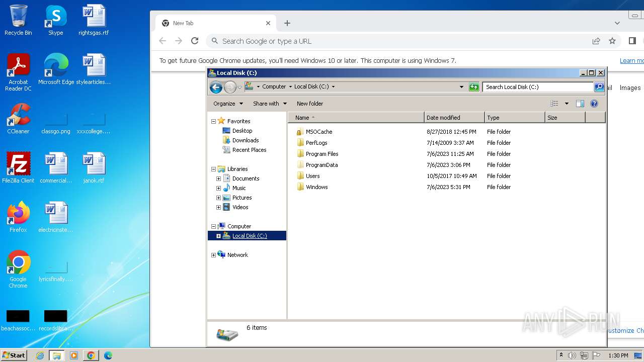
Task: Open a new Chrome tab with plus button
Action: point(287,23)
